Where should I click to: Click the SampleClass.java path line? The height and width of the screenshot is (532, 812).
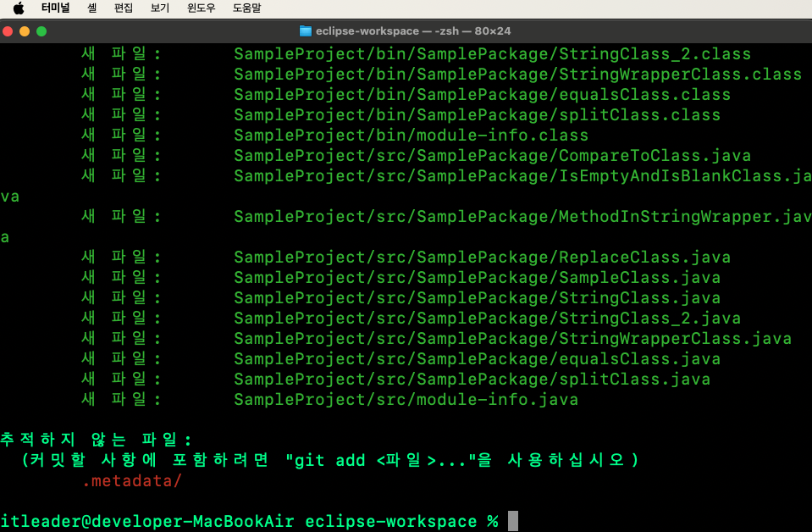coord(477,277)
